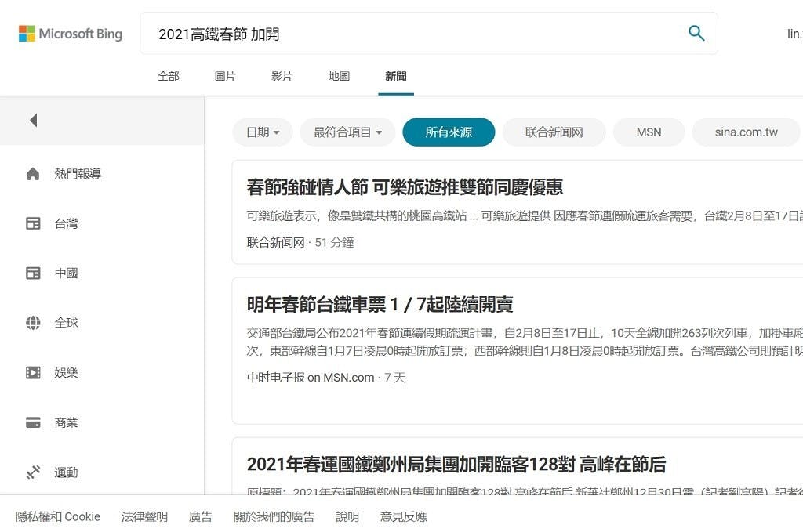
Task: Click snippet starting 交通部台鐵局公布2021年春節
Action: [x=525, y=342]
